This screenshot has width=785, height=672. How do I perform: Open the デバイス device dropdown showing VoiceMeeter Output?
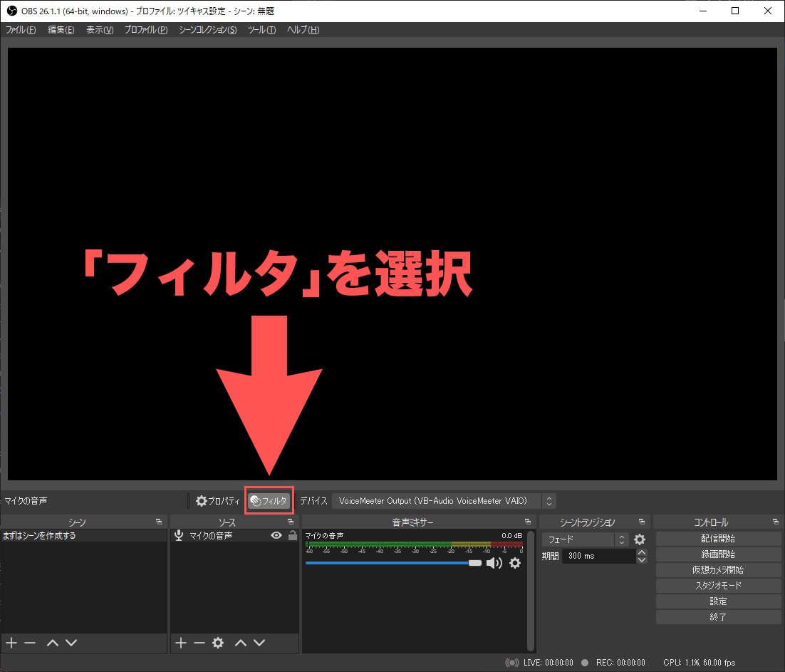(x=444, y=501)
